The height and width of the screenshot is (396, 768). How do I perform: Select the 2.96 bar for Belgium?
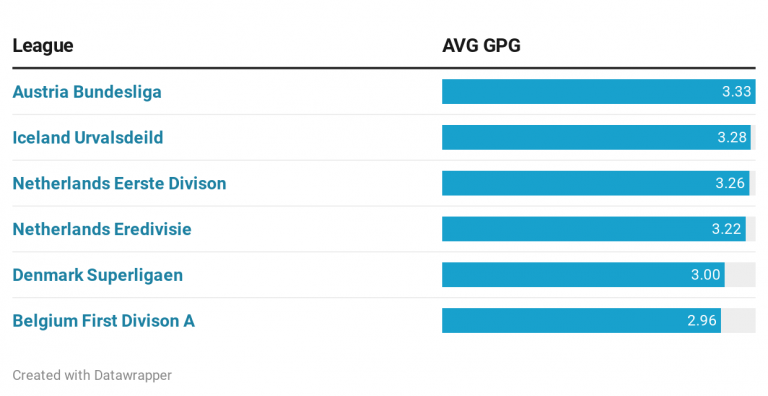tap(581, 321)
